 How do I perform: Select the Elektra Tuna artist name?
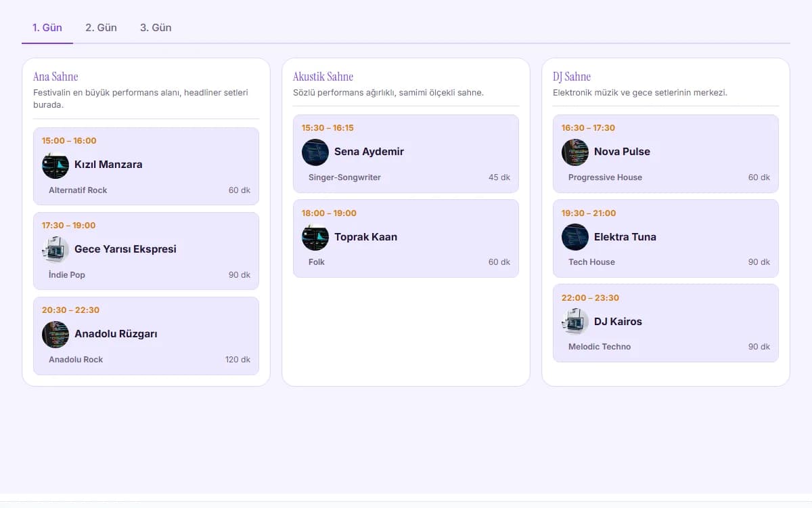pos(625,237)
